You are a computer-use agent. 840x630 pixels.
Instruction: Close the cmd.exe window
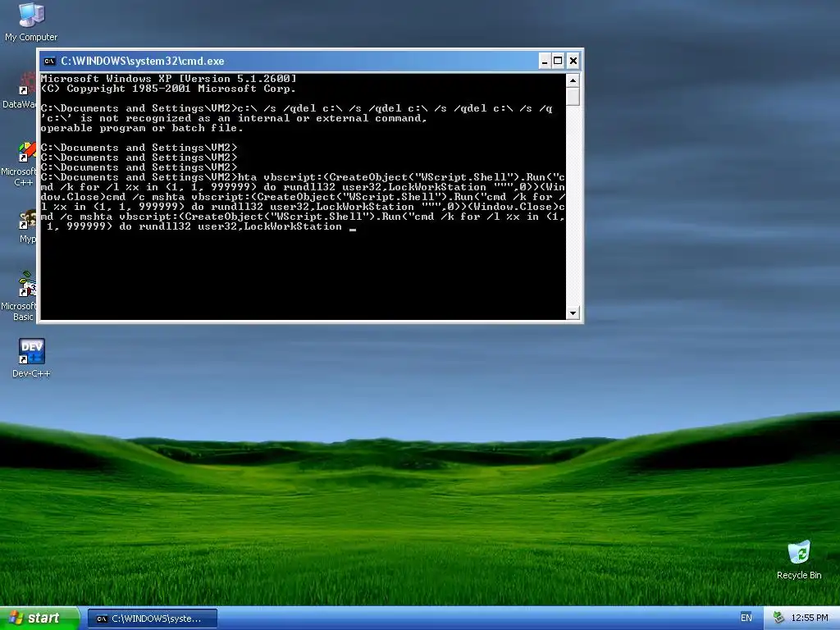click(573, 61)
